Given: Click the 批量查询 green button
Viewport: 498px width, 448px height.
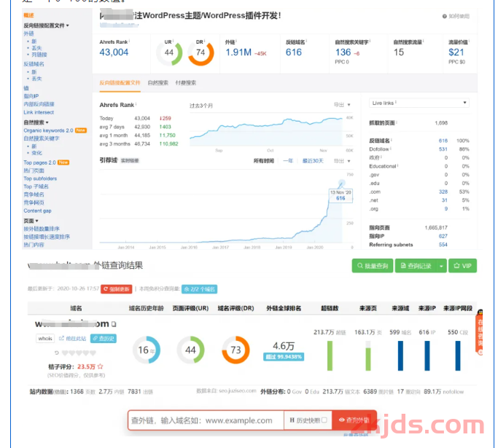Looking at the screenshot, I should click(x=373, y=266).
